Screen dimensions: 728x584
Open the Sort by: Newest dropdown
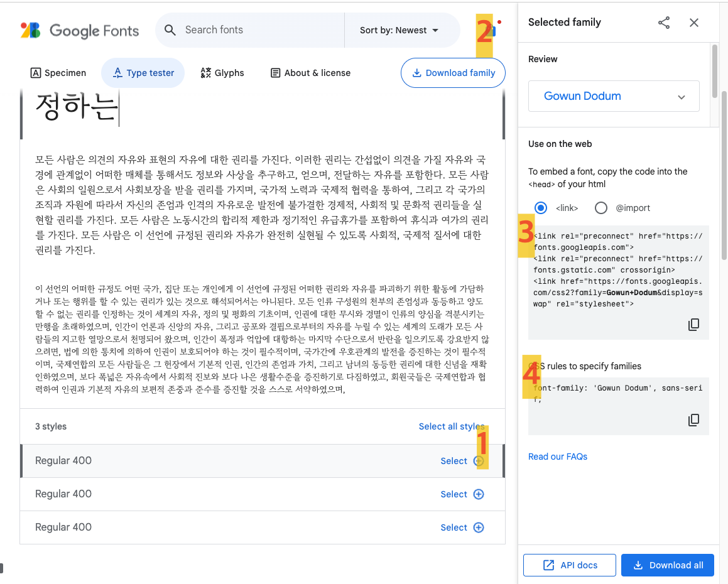click(399, 30)
